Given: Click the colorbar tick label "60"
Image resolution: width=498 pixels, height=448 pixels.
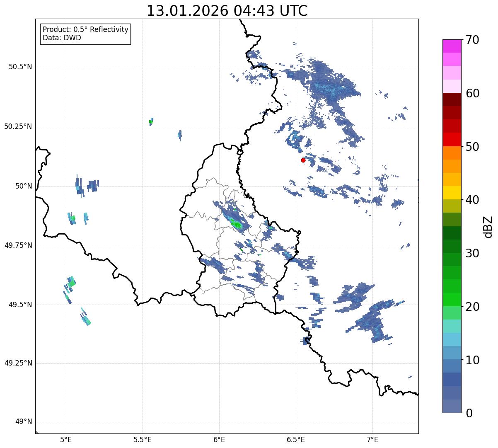Looking at the screenshot, I should [472, 93].
